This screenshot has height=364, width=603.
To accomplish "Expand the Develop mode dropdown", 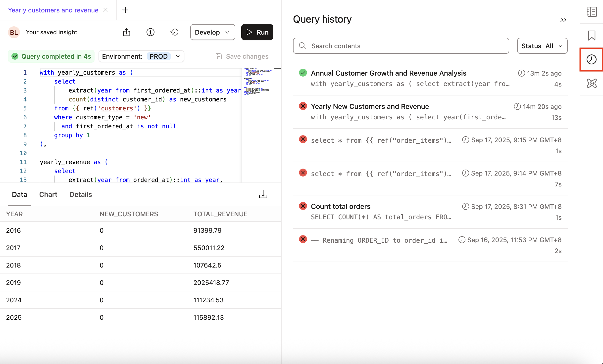I will [x=212, y=32].
